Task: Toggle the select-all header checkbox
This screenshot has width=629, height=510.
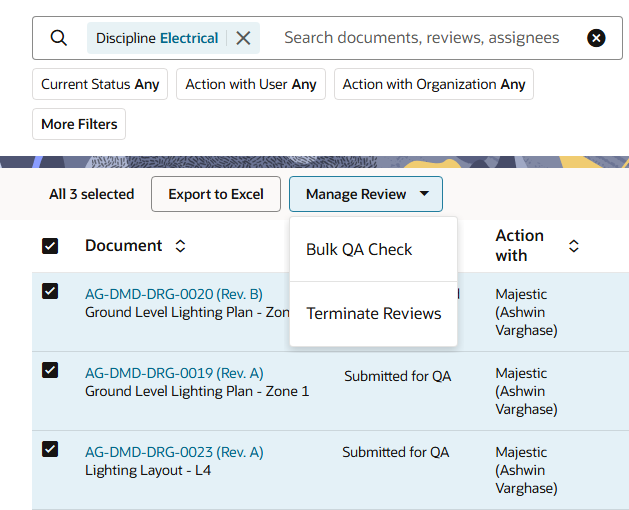Action: 50,246
